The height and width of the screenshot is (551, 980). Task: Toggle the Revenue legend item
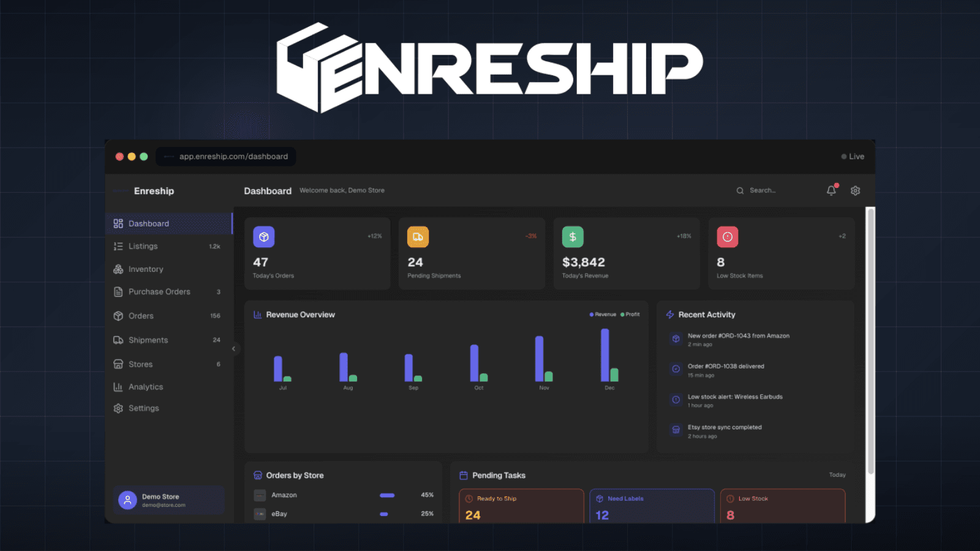click(603, 315)
